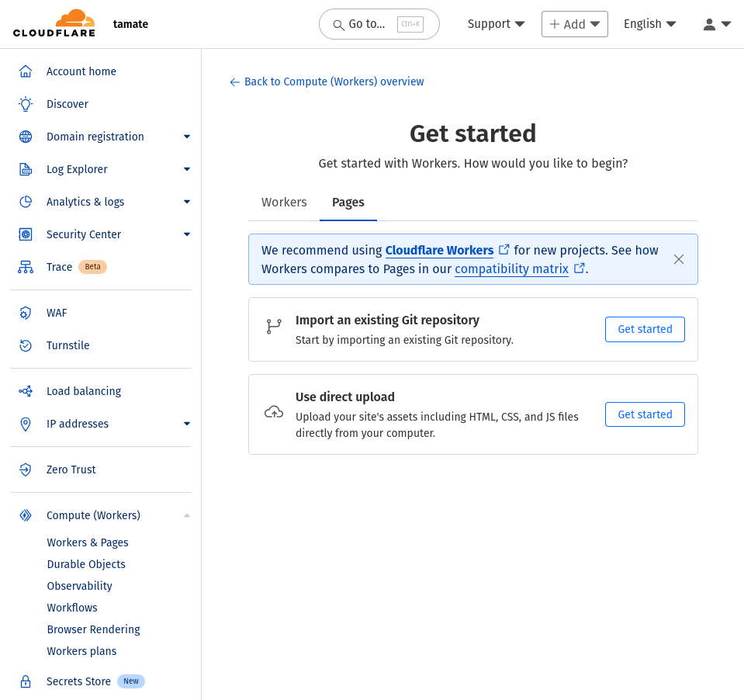Screen dimensions: 744x700
Task: Click the Discover lightbulb icon
Action: pyautogui.click(x=26, y=104)
